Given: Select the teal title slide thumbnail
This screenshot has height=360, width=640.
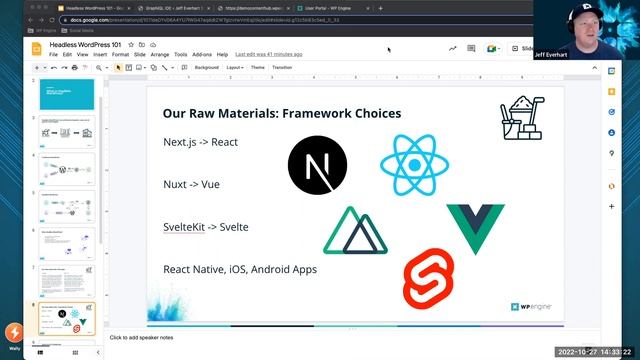Looking at the screenshot, I should click(67, 94).
